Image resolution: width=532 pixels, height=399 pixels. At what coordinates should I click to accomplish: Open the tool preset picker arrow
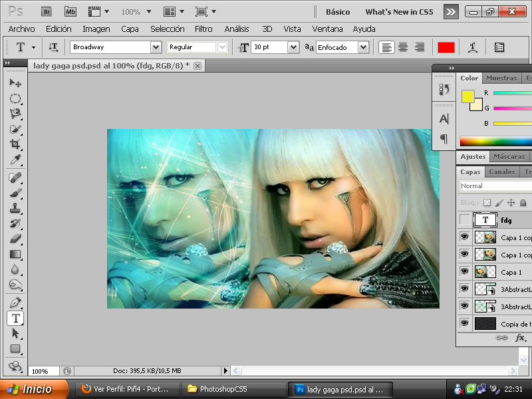click(34, 47)
